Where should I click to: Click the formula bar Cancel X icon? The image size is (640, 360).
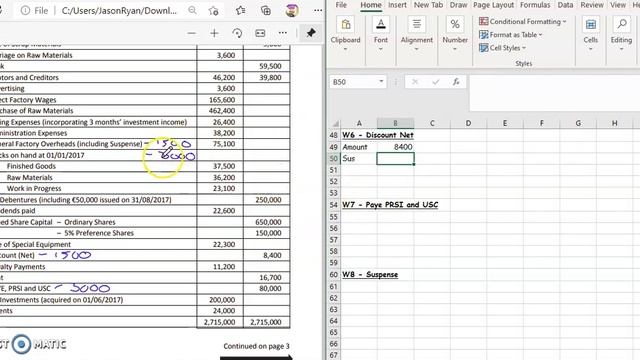point(415,82)
